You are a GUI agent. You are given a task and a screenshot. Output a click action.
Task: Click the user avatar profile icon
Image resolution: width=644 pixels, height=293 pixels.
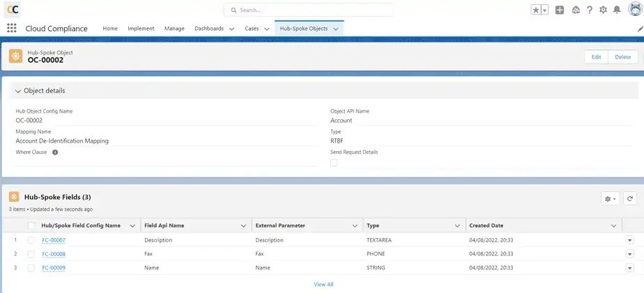pyautogui.click(x=633, y=10)
